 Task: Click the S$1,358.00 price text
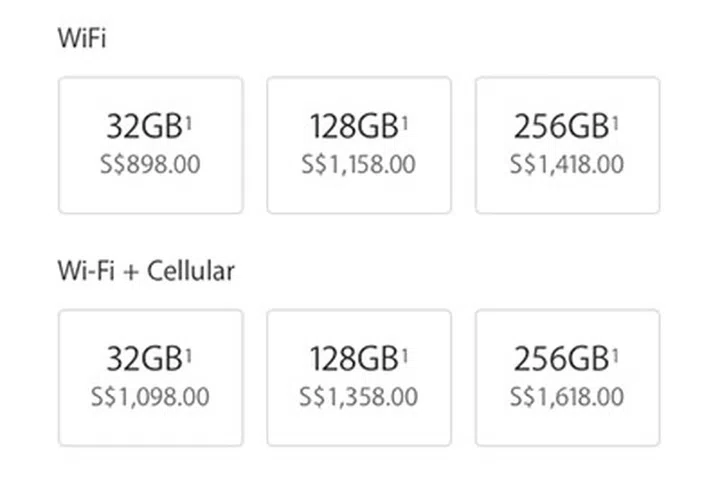(358, 397)
